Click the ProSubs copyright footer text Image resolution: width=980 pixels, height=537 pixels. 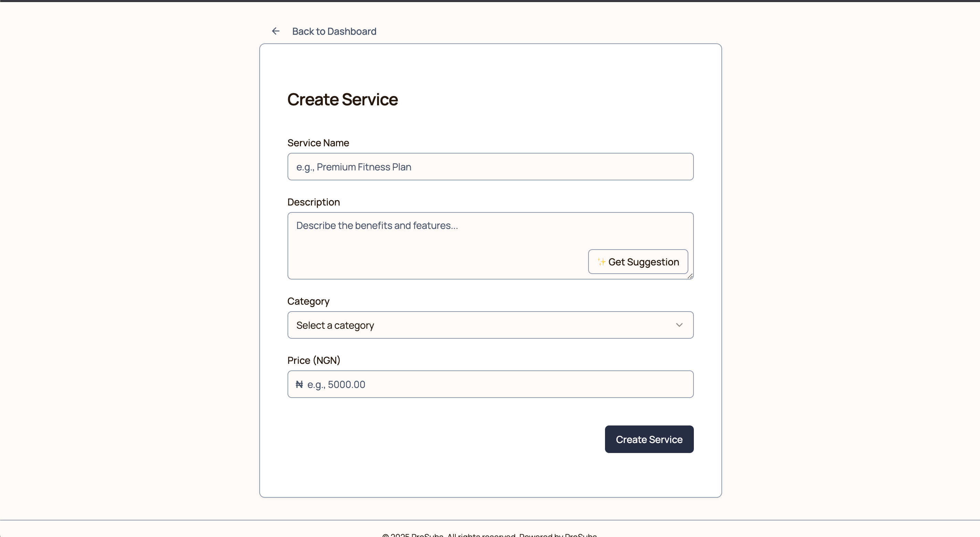(x=489, y=534)
